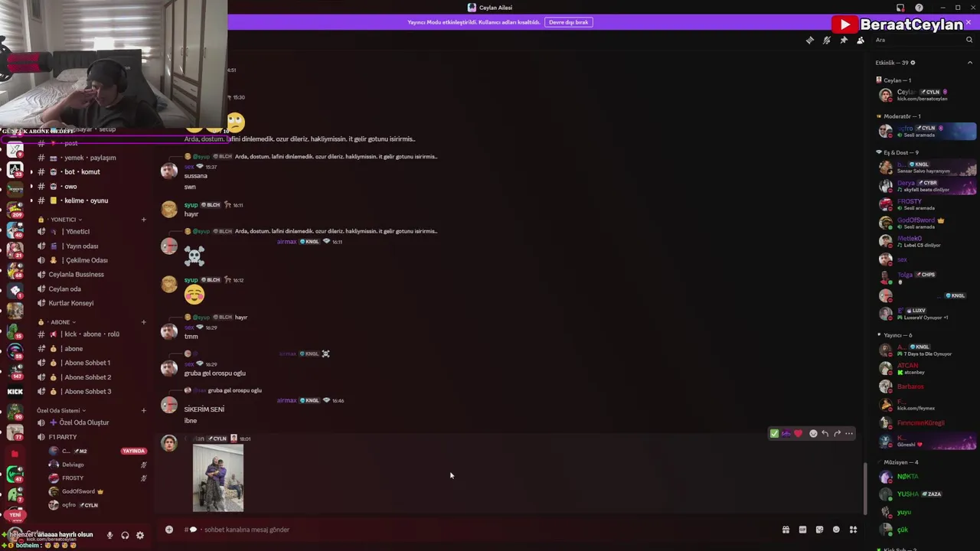The image size is (980, 551).
Task: Open the emoji picker in message bar
Action: [x=836, y=530]
